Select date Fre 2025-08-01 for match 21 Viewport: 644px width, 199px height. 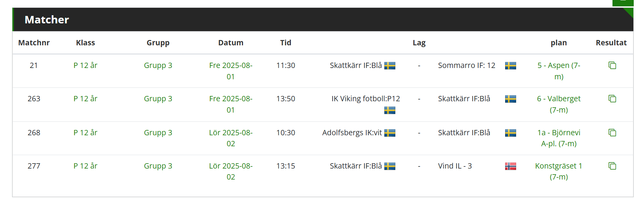(231, 71)
